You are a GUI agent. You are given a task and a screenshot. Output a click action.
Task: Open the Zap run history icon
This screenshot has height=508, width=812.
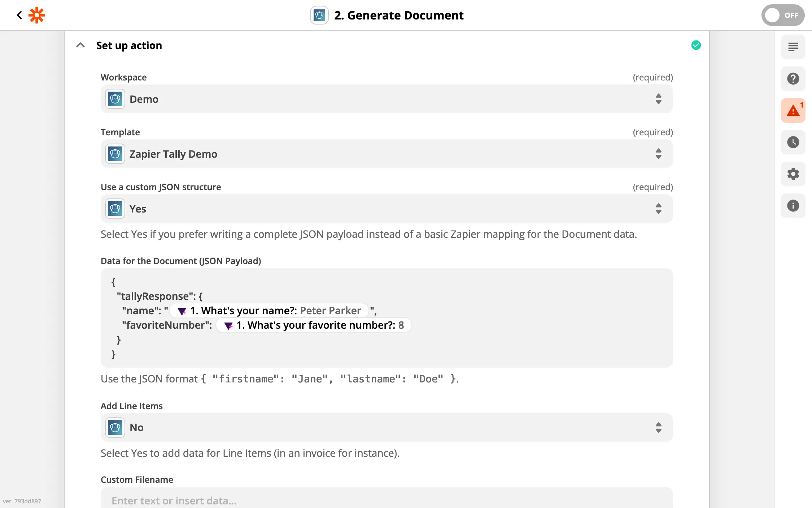[x=793, y=142]
